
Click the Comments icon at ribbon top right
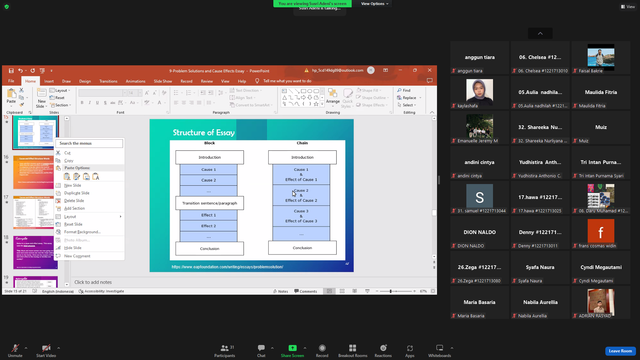pyautogui.click(x=429, y=81)
